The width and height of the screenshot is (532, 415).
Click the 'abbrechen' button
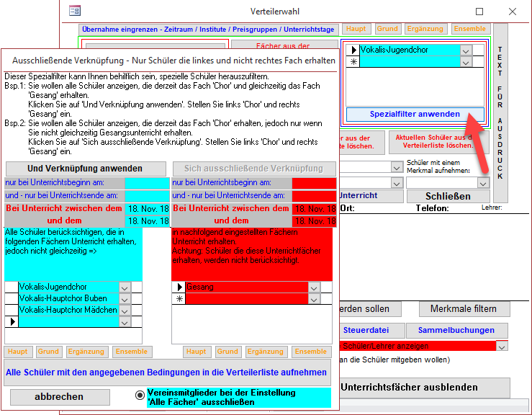point(59,397)
